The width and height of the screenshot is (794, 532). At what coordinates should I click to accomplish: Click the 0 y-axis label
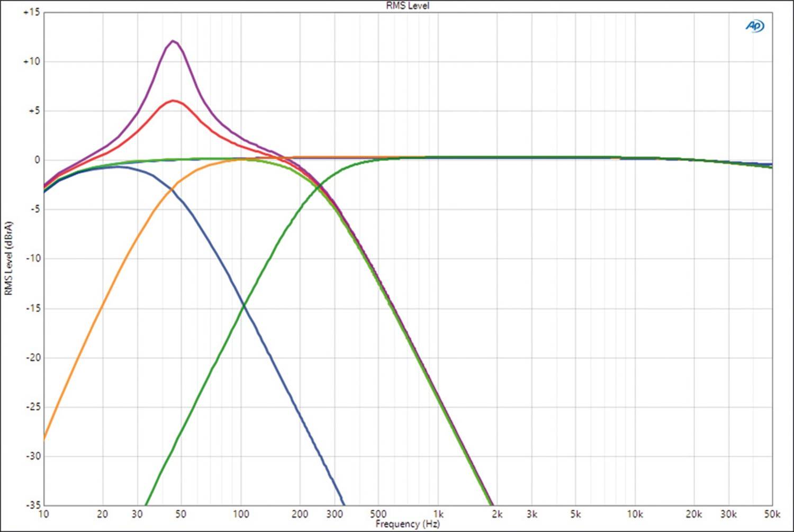tap(37, 160)
